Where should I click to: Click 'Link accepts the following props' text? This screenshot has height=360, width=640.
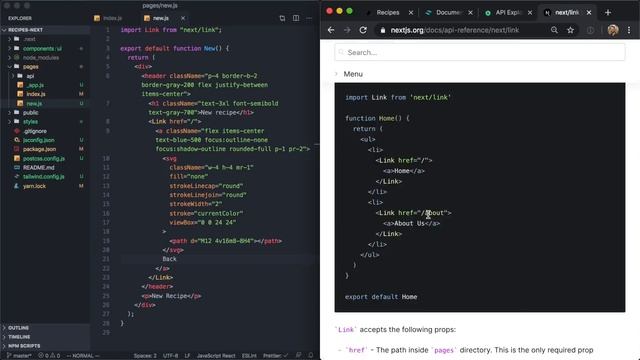point(395,330)
